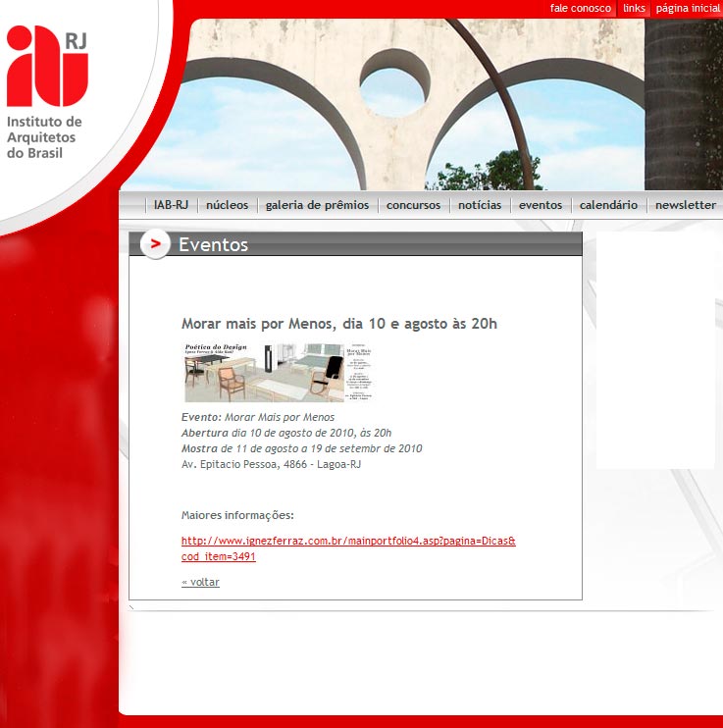Screen dimensions: 723x728
Task: Click the Morar Mais por Menos flyer thumbnail
Action: pos(279,373)
